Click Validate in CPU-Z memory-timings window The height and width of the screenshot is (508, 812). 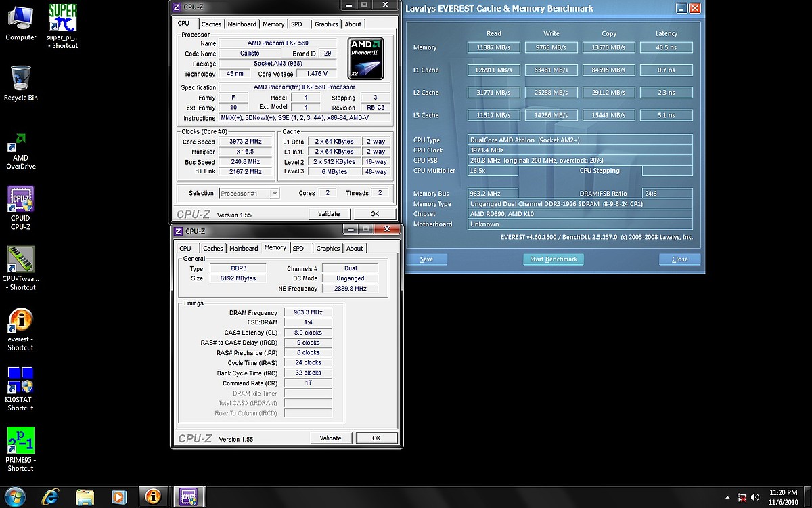tap(331, 438)
